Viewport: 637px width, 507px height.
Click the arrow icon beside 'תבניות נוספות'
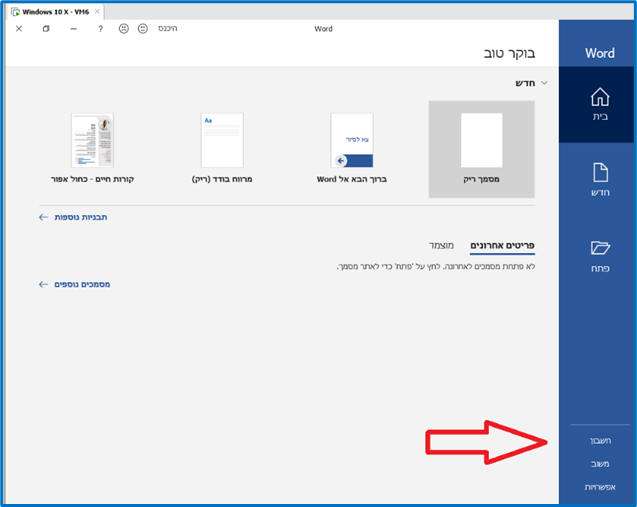click(x=43, y=216)
